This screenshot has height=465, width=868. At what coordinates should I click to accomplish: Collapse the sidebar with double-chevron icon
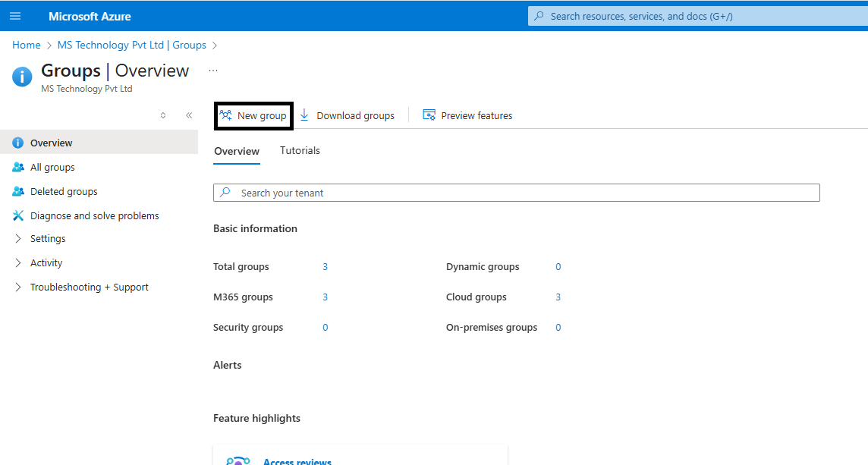click(189, 115)
